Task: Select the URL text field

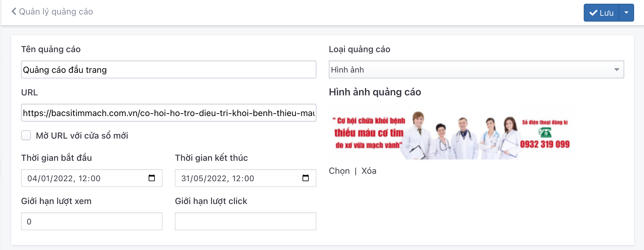Action: coord(168,113)
